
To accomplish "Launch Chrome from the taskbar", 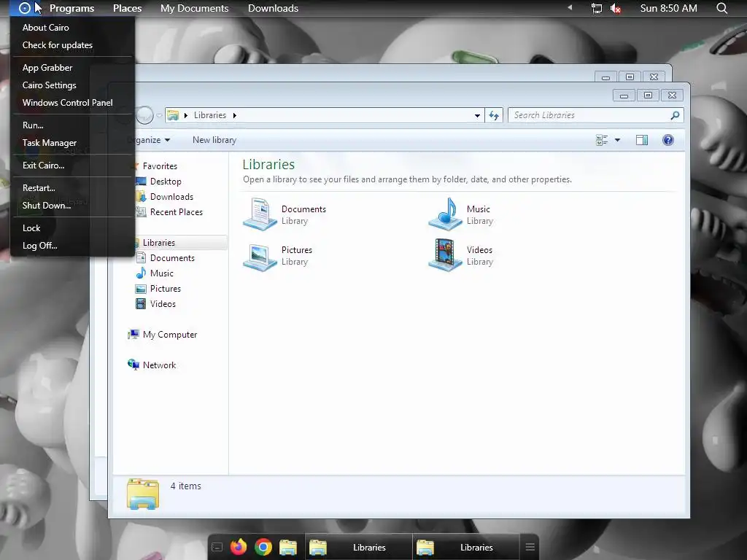I will coord(263,547).
